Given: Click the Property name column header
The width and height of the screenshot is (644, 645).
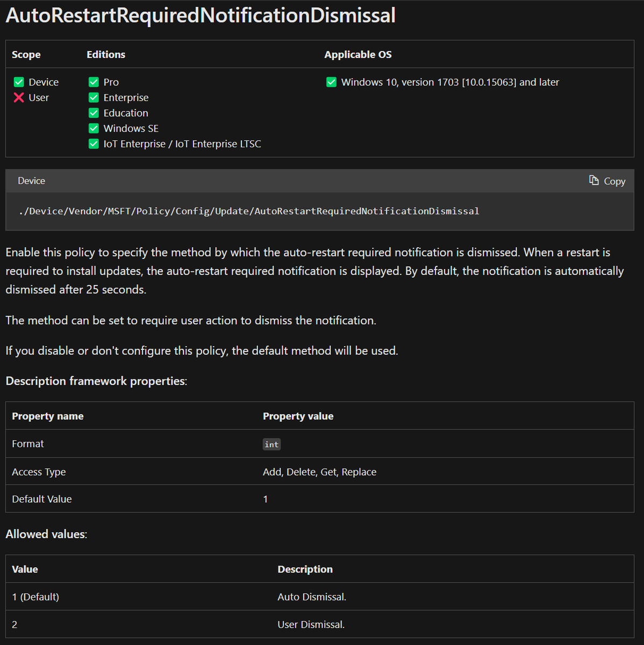Looking at the screenshot, I should (48, 416).
